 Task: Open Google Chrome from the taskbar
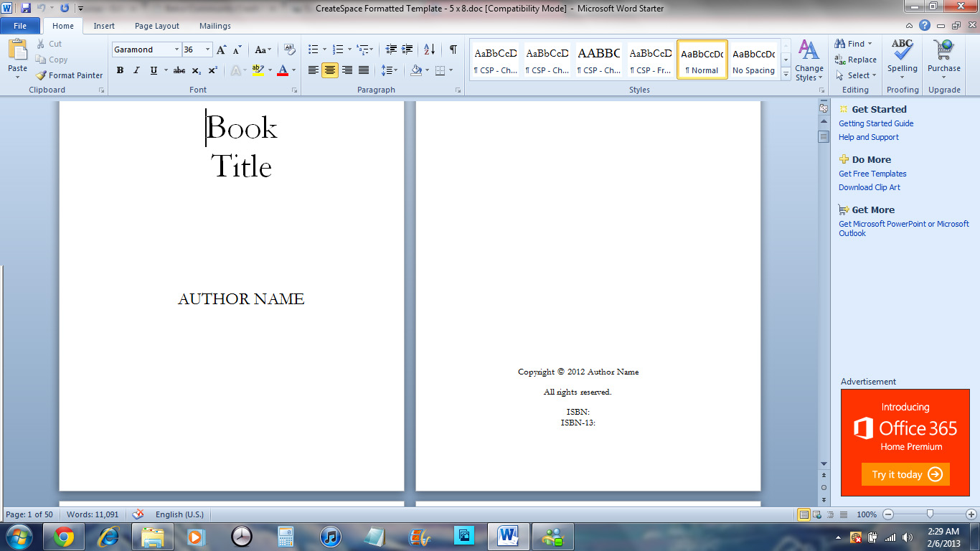(x=64, y=536)
